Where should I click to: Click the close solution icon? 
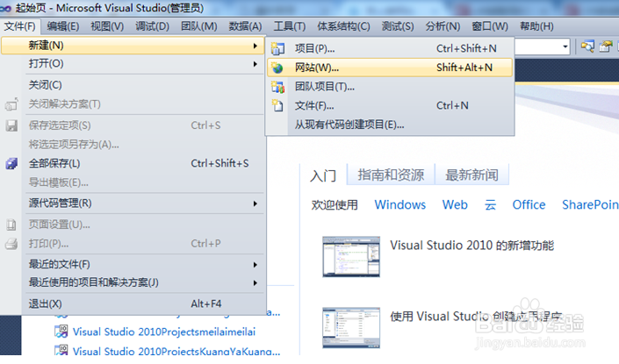tap(11, 104)
